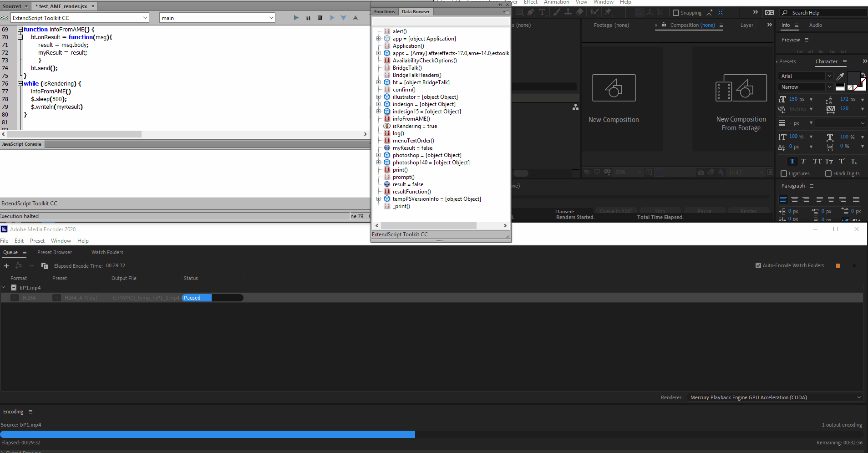
Task: Toggle Superscript in Character panel
Action: tap(843, 161)
